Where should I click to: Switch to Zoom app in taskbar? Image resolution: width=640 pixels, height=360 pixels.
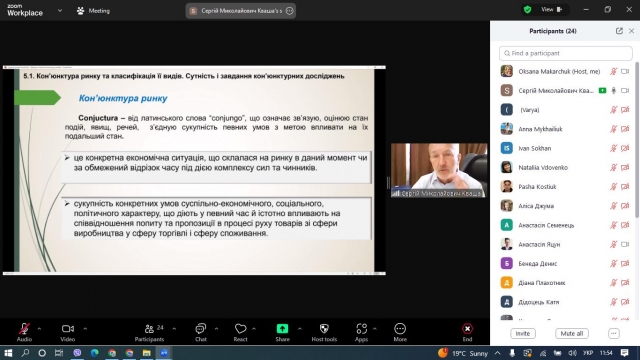(x=164, y=353)
